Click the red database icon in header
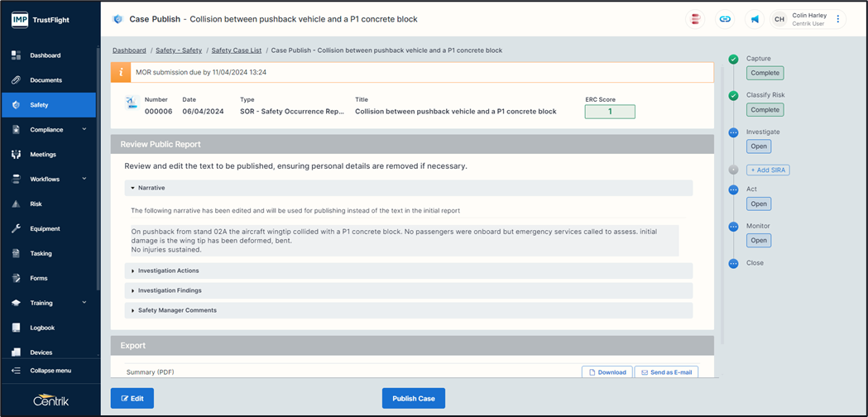Viewport: 868px width, 417px height. [x=696, y=19]
